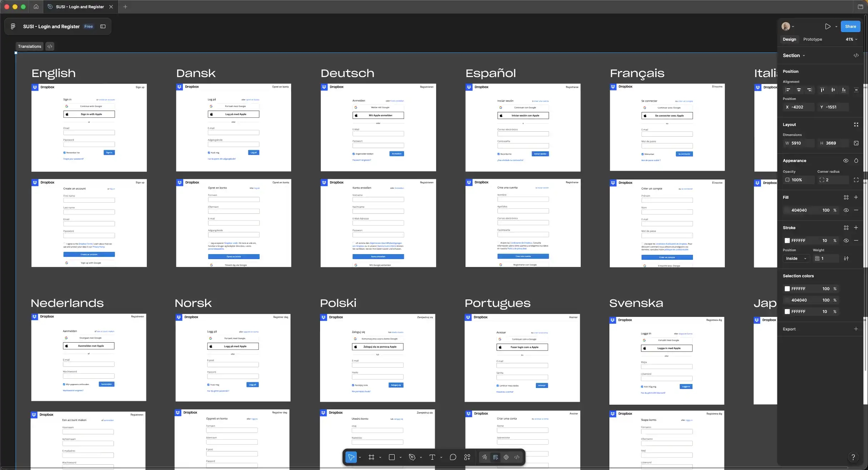Image resolution: width=868 pixels, height=470 pixels.
Task: Switch to Draw mode squiggle icon
Action: pyautogui.click(x=485, y=457)
